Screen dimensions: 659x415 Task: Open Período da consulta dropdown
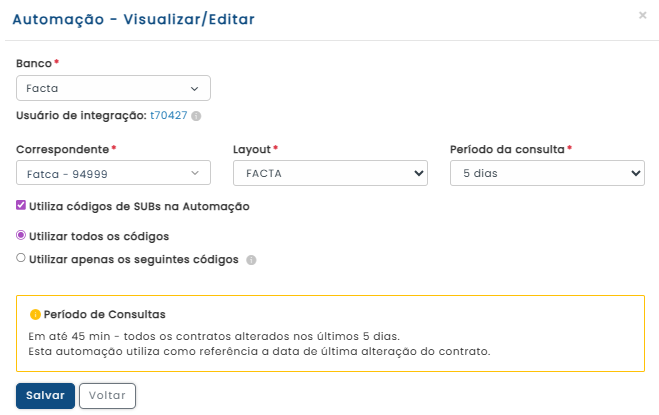(x=547, y=174)
